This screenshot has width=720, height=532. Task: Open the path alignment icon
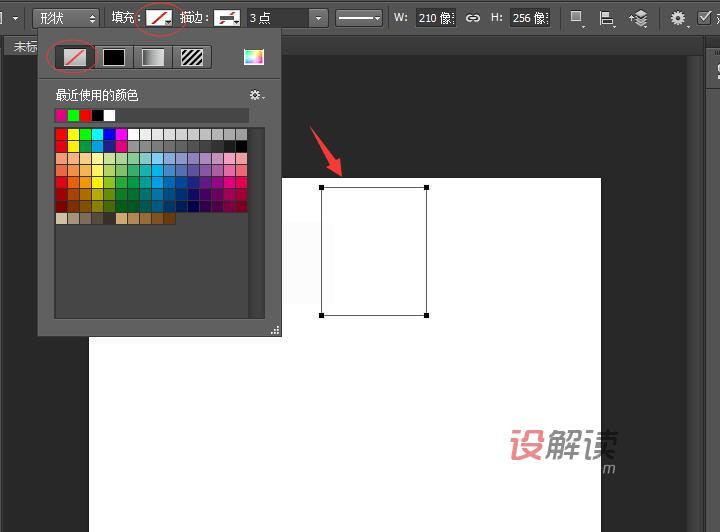click(607, 18)
